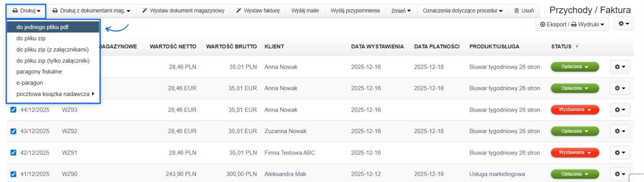The image size is (644, 182).
Task: Uncheck the checkbox for invoice 43/12/2025
Action: pyautogui.click(x=13, y=131)
